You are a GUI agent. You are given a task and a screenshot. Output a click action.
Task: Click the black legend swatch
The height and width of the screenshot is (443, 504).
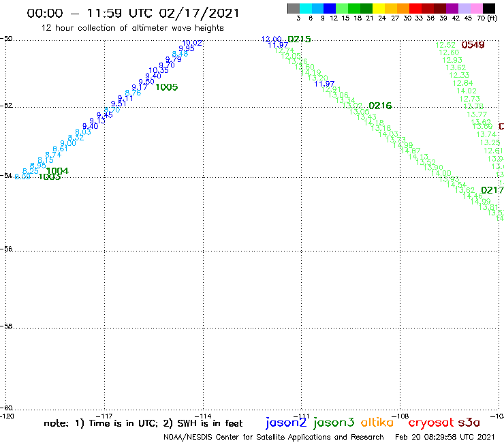pyautogui.click(x=488, y=8)
